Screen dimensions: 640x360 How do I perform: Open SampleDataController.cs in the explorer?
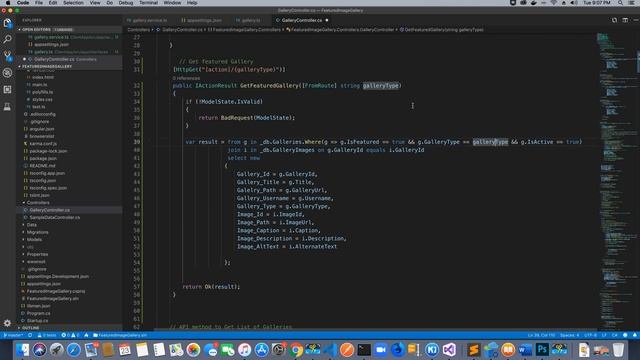55,218
